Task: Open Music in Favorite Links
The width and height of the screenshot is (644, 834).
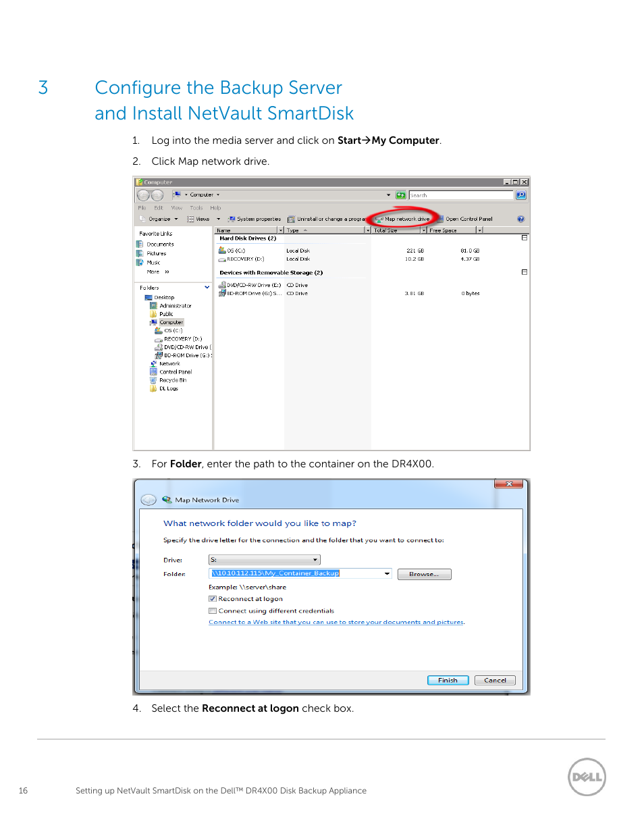Action: pyautogui.click(x=149, y=263)
